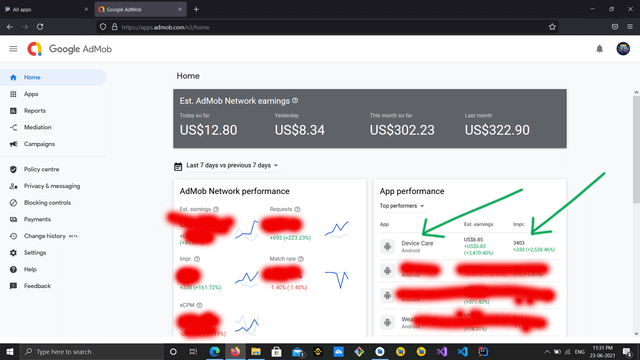640x360 pixels.
Task: Click the Change history clock icon
Action: [13, 236]
